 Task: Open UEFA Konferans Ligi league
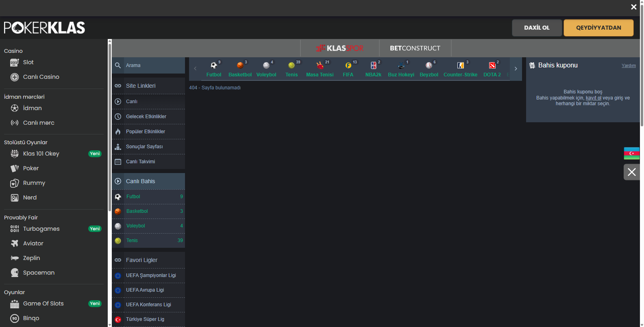pyautogui.click(x=148, y=305)
